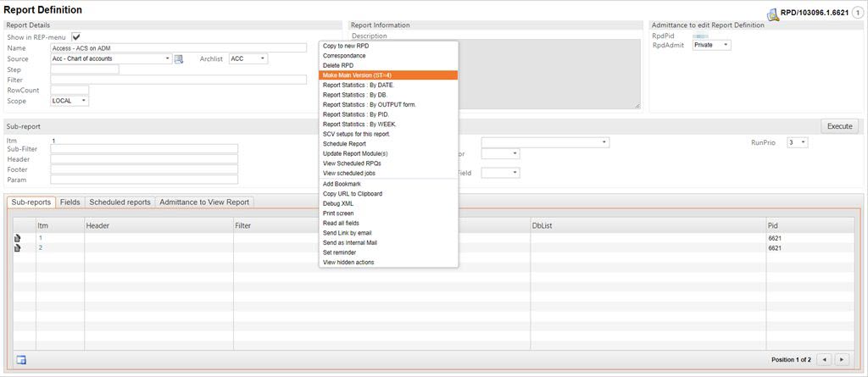Open the RpdAdmit dropdown set to Private
Viewport: 868px width, 377px height.
711,46
